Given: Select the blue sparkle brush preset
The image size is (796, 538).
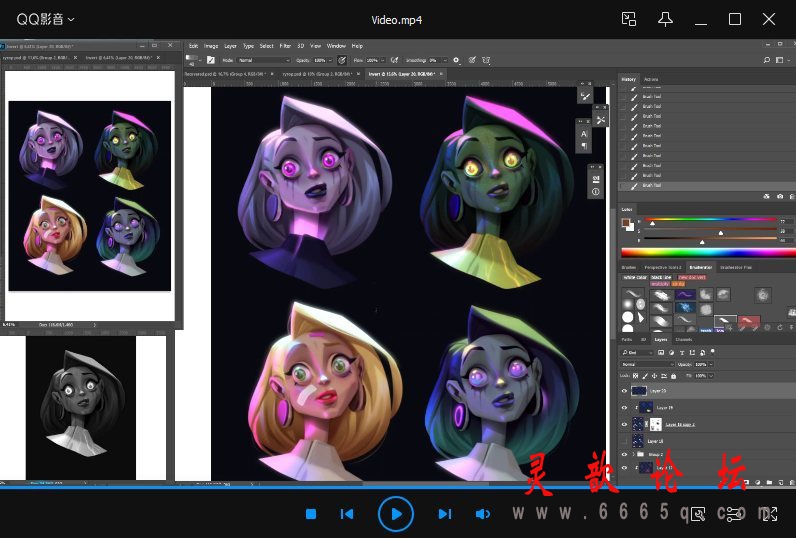Looking at the screenshot, I should tap(685, 308).
